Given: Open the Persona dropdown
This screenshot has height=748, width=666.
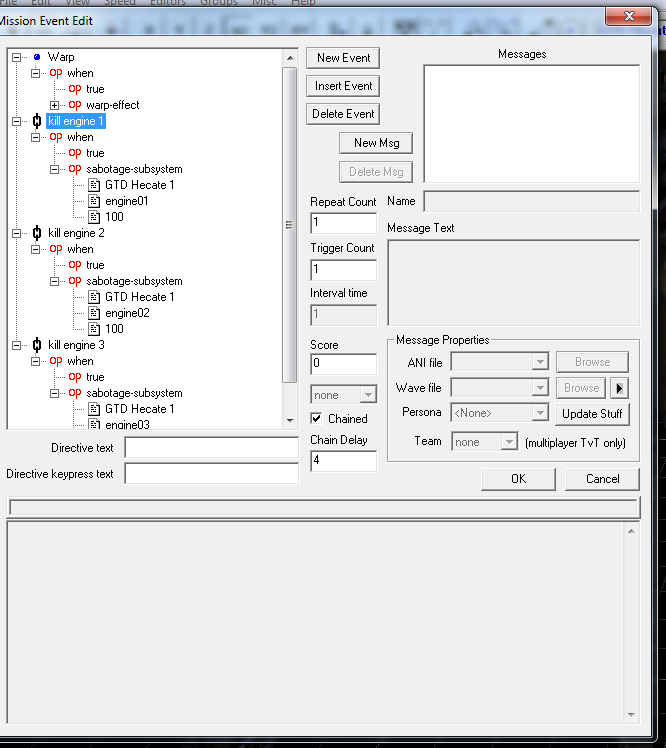Looking at the screenshot, I should point(540,413).
